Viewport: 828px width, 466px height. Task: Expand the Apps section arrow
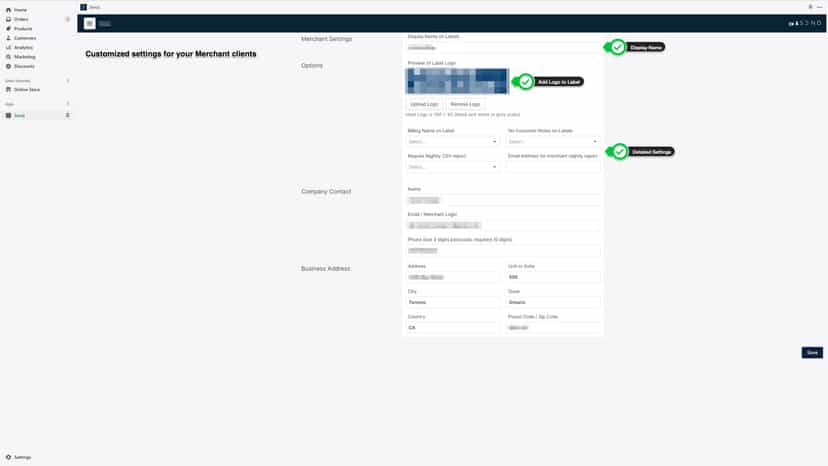pyautogui.click(x=68, y=104)
